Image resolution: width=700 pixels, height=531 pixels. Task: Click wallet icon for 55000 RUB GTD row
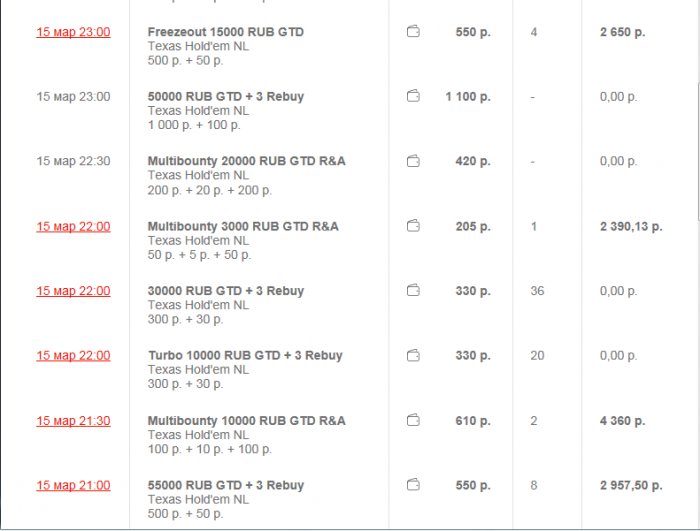pos(413,485)
